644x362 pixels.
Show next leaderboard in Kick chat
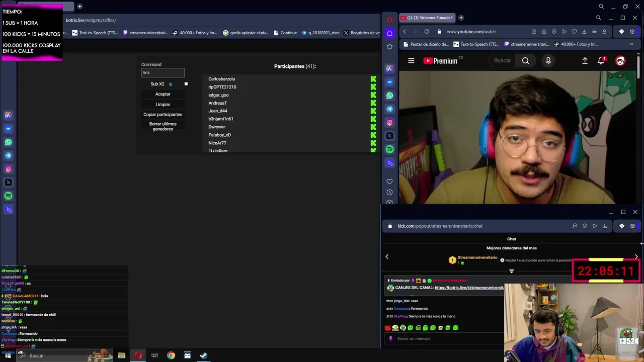(636, 257)
